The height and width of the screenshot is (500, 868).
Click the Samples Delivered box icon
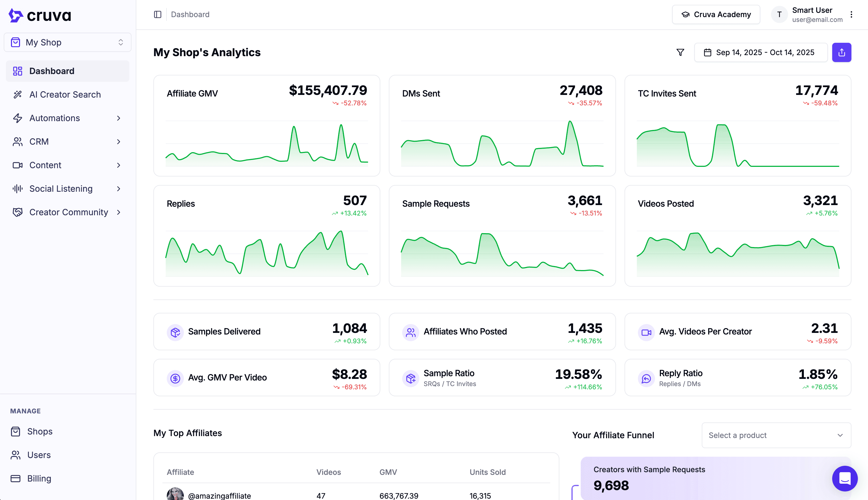(x=175, y=332)
